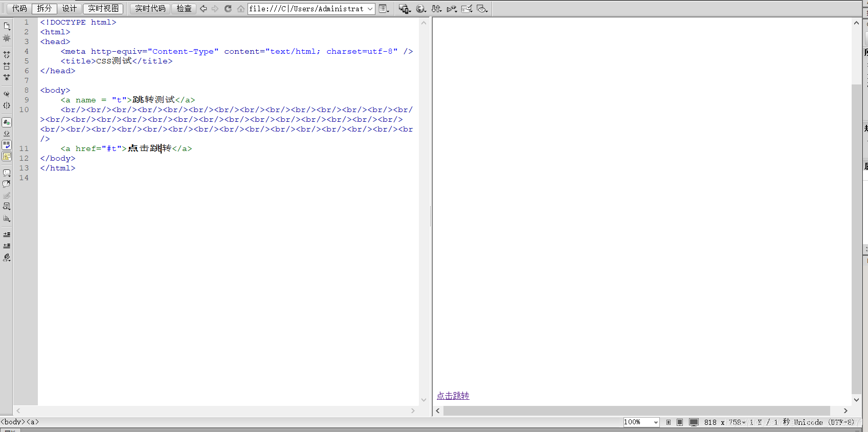The image size is (868, 432).
Task: Select parent tag icon
Action: (x=7, y=94)
